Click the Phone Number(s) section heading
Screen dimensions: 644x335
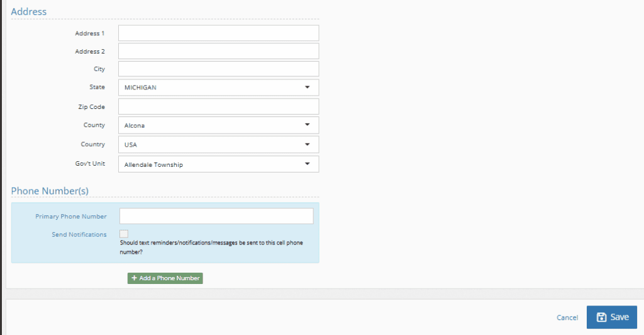pos(50,191)
